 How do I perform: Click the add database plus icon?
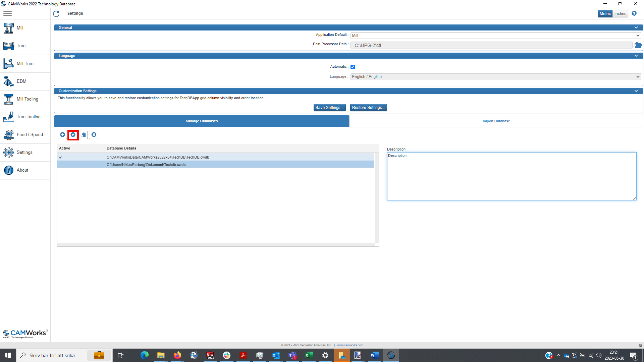coord(62,135)
